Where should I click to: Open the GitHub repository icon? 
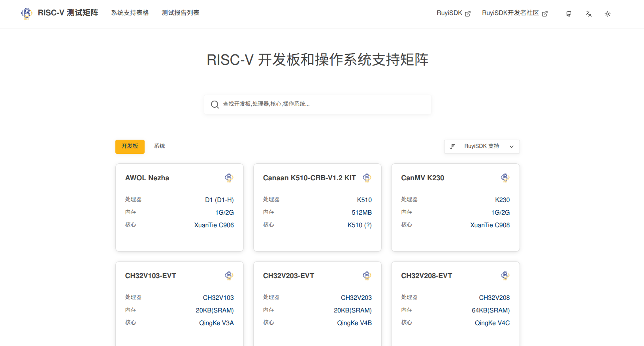(569, 14)
